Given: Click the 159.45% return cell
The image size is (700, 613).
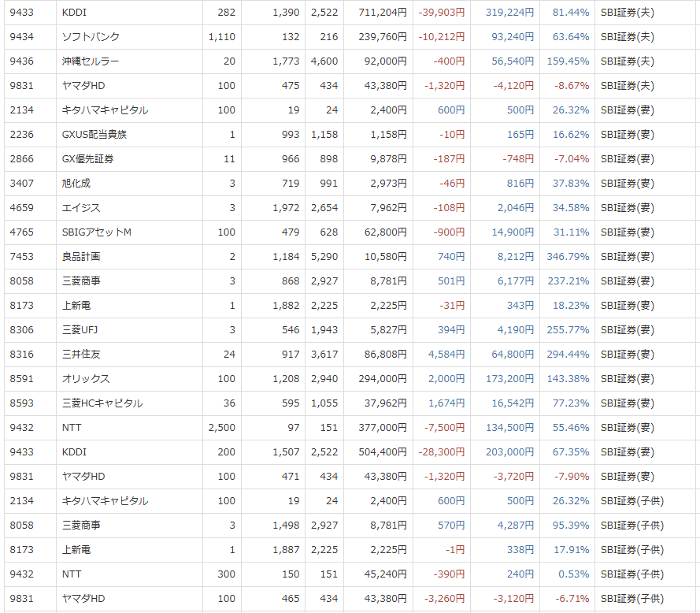Looking at the screenshot, I should 568,61.
